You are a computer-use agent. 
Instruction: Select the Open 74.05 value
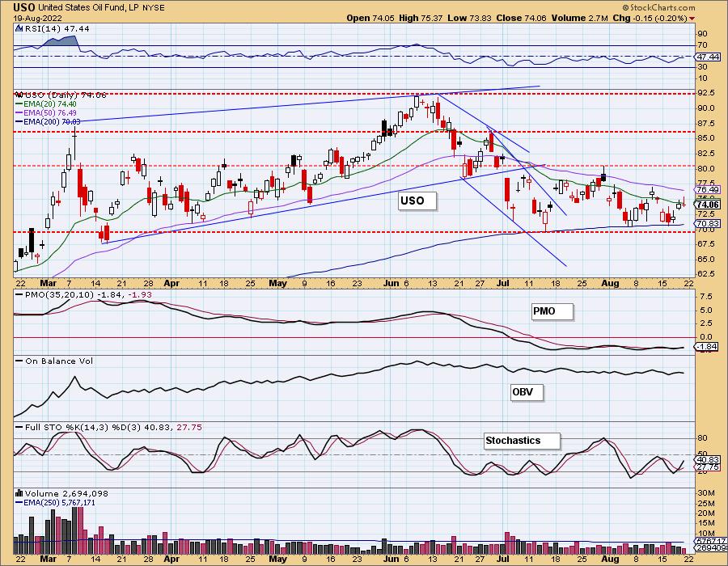[370, 18]
